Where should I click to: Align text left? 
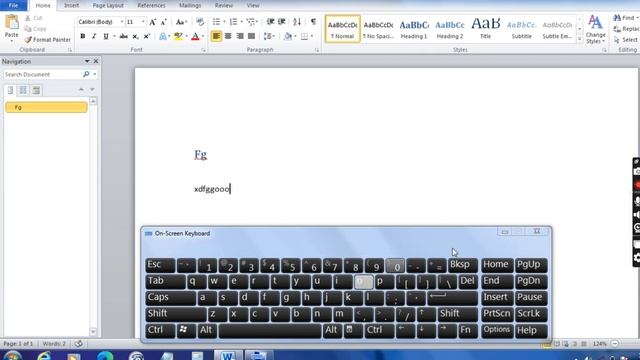(x=216, y=36)
